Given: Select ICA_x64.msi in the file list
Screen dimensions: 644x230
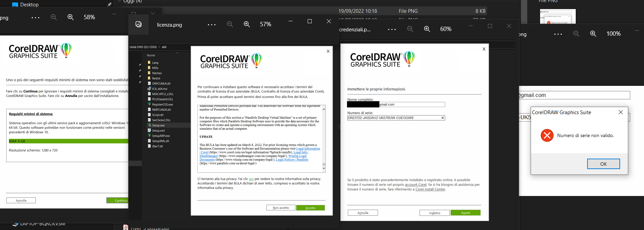Looking at the screenshot, I should click(159, 89).
